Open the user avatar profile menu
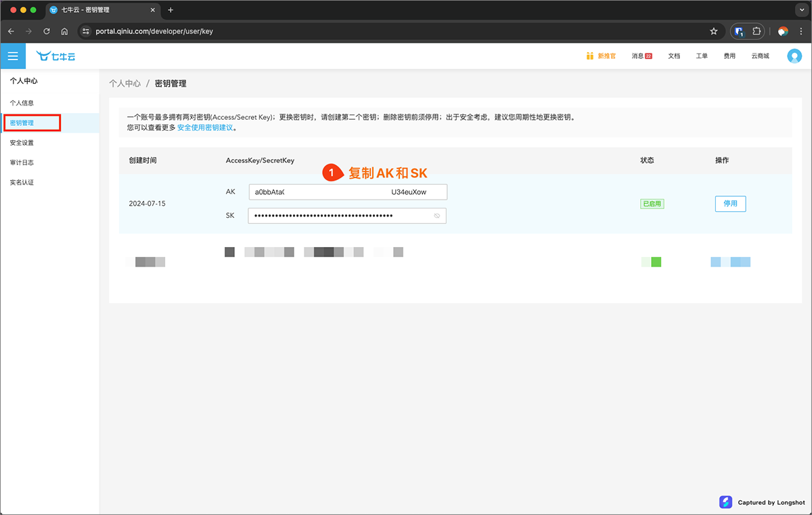This screenshot has height=515, width=812. point(794,56)
